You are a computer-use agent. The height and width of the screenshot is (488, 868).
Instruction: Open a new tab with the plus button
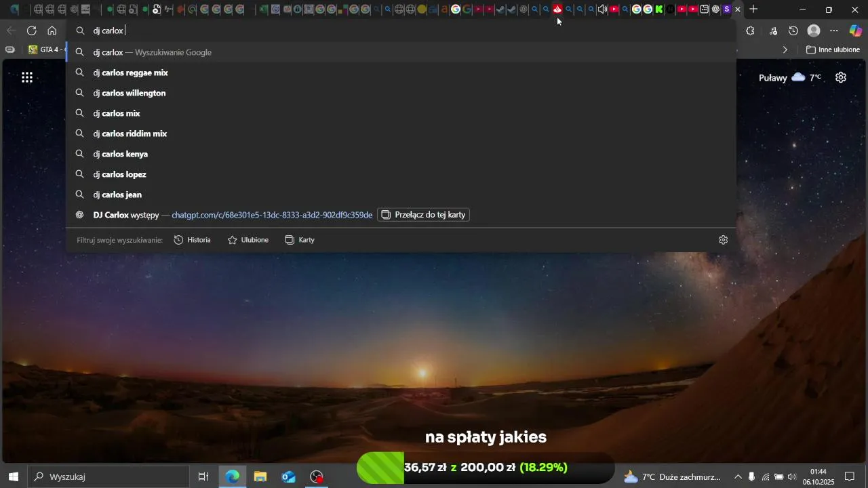point(753,9)
